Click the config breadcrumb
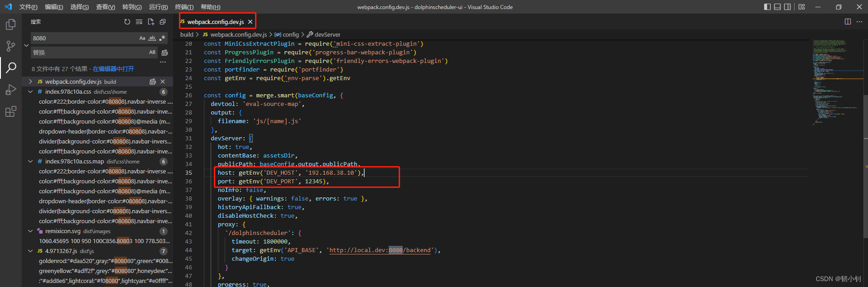The width and height of the screenshot is (868, 287). click(x=290, y=34)
